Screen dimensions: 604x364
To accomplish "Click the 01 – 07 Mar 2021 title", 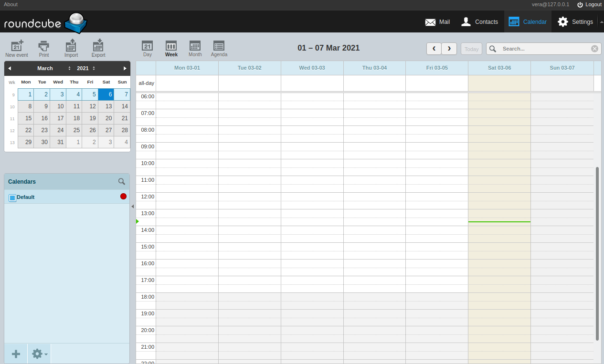I will (x=328, y=48).
